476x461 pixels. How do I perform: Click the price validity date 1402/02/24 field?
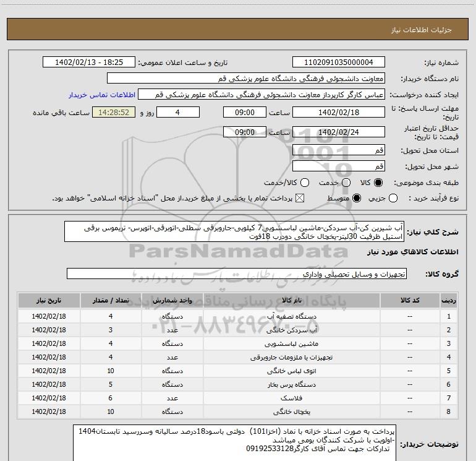tap(339, 132)
